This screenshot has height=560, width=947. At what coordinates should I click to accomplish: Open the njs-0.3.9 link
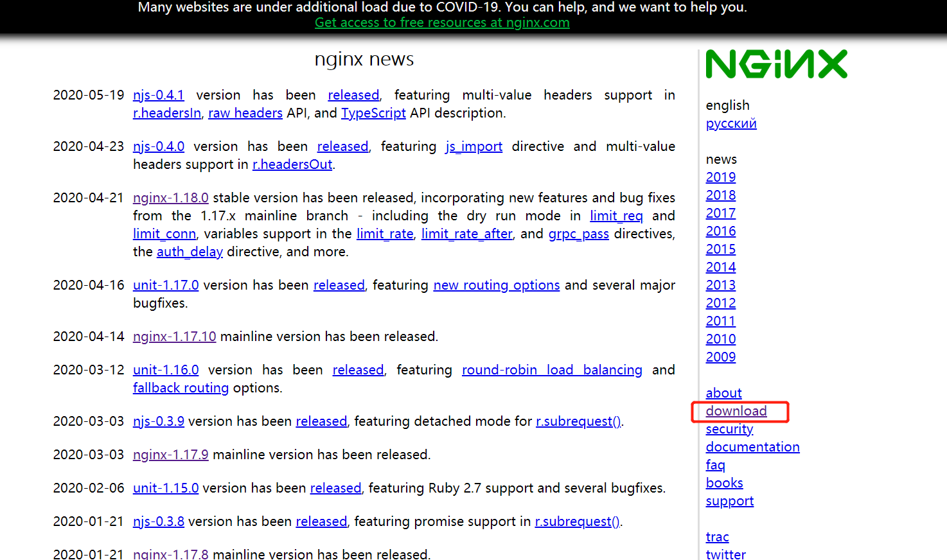159,421
